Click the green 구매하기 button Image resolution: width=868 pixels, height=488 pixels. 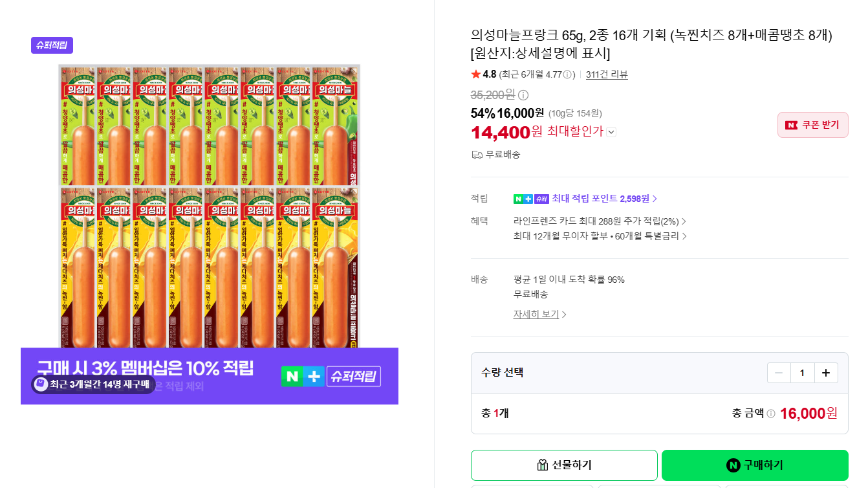click(755, 465)
